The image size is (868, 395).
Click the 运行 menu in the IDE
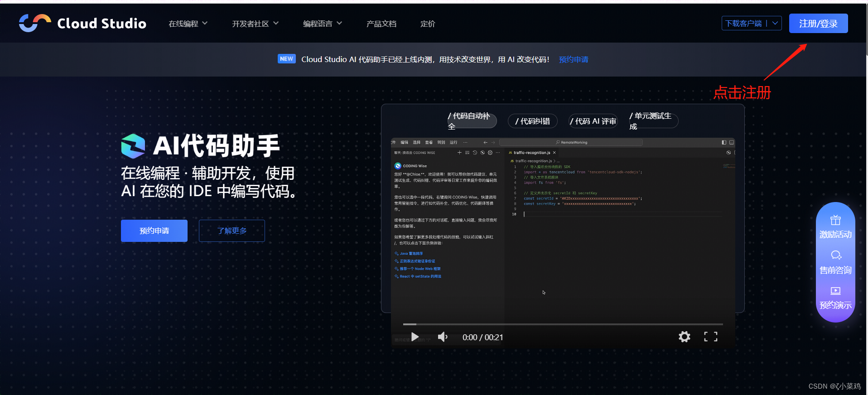[x=453, y=142]
